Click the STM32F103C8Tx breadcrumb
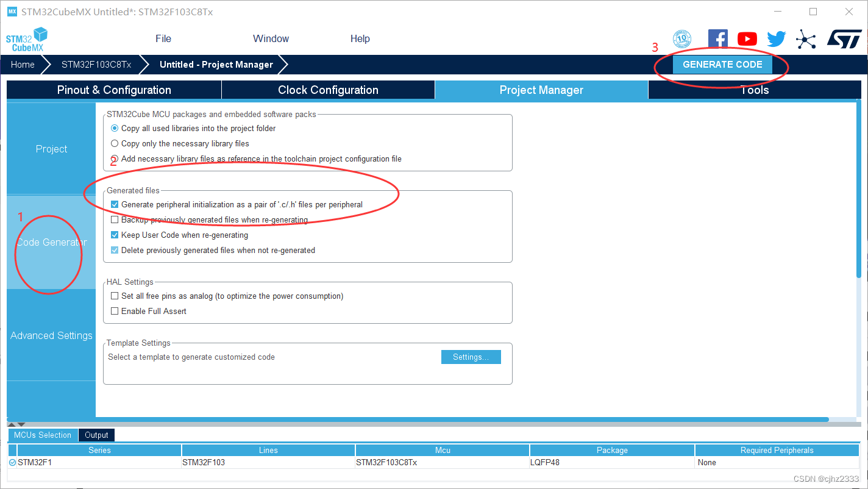Viewport: 868px width, 489px height. (x=96, y=65)
